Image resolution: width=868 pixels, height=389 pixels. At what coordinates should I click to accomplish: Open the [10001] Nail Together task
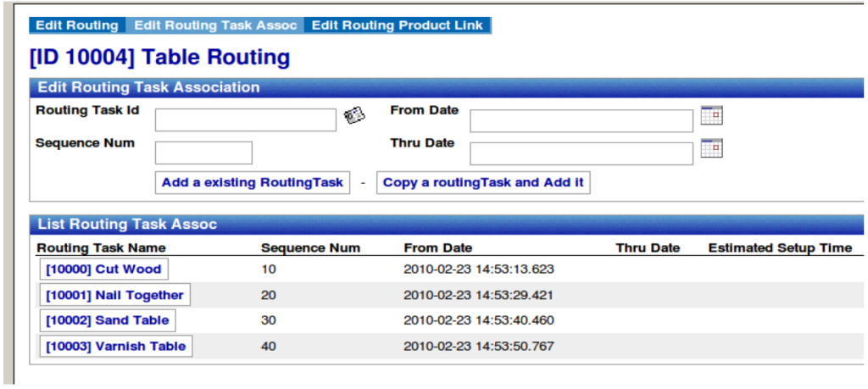pyautogui.click(x=114, y=295)
